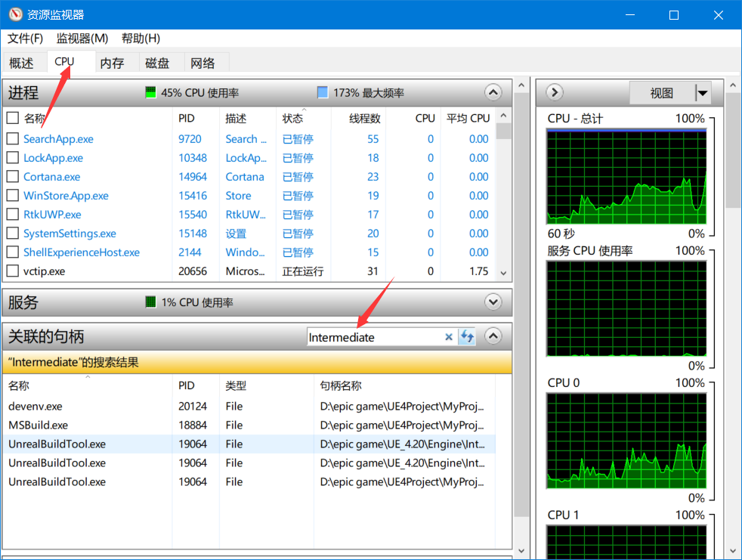Click the Resource Monitor app icon in title bar
Screen dimensions: 742x560
click(x=15, y=14)
